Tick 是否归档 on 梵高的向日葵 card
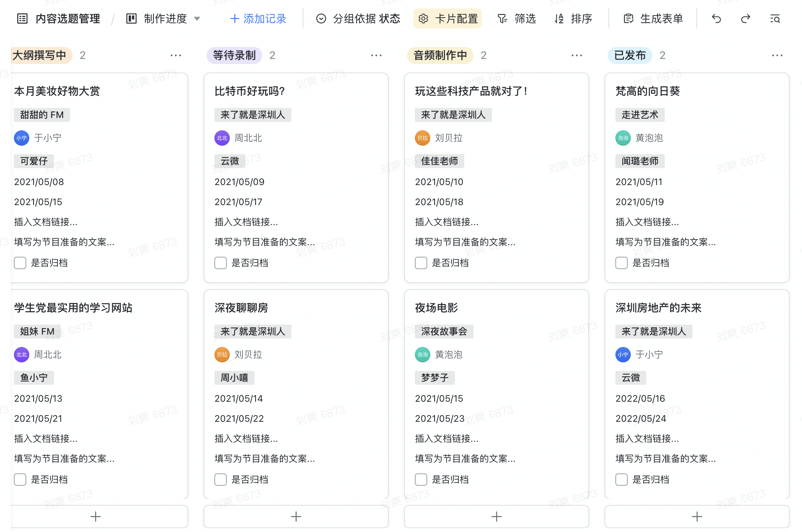Viewport: 802px width, 532px height. 622,263
